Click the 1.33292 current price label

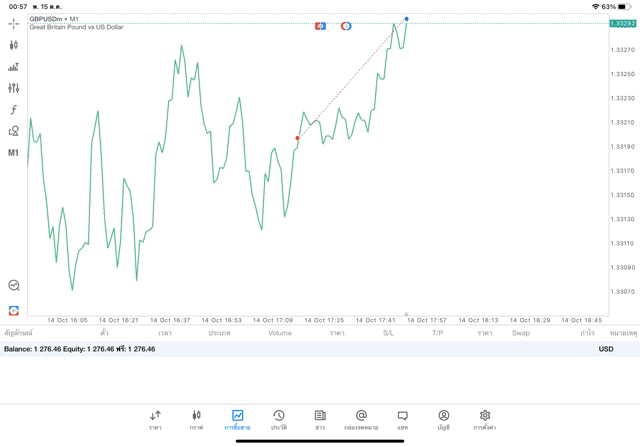pos(623,24)
